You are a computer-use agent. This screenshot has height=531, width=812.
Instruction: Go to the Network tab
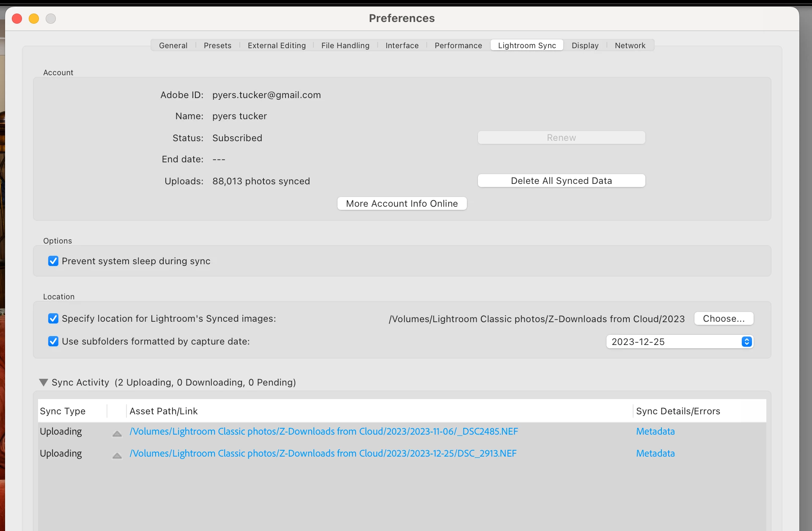tap(630, 46)
